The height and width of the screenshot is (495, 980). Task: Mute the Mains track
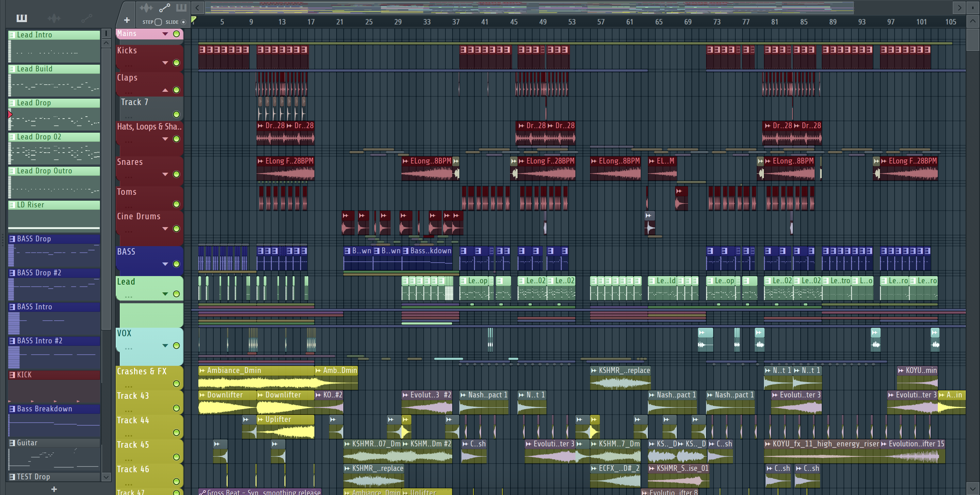(176, 34)
